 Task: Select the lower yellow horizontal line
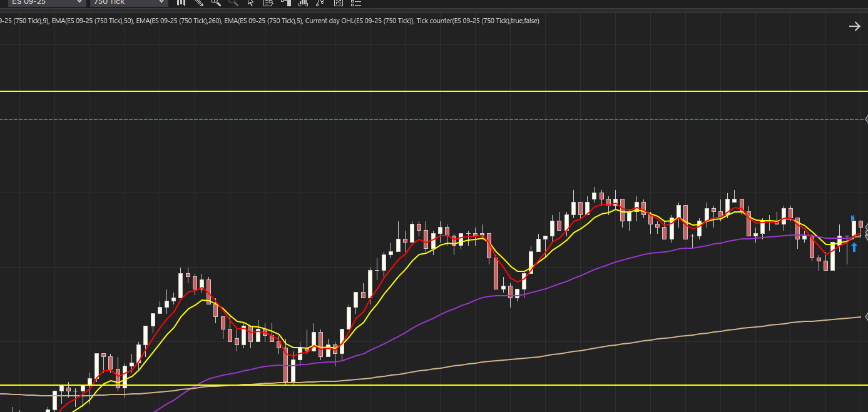(434, 385)
